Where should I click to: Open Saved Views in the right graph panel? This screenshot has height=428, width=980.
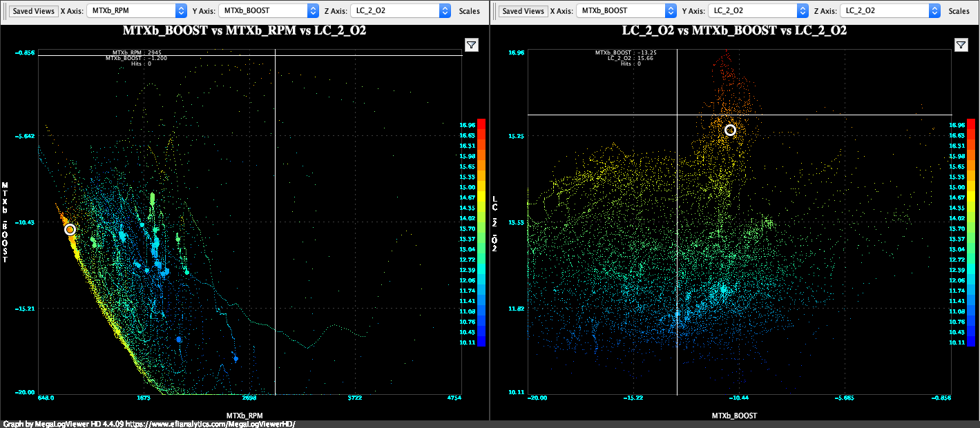pyautogui.click(x=523, y=11)
